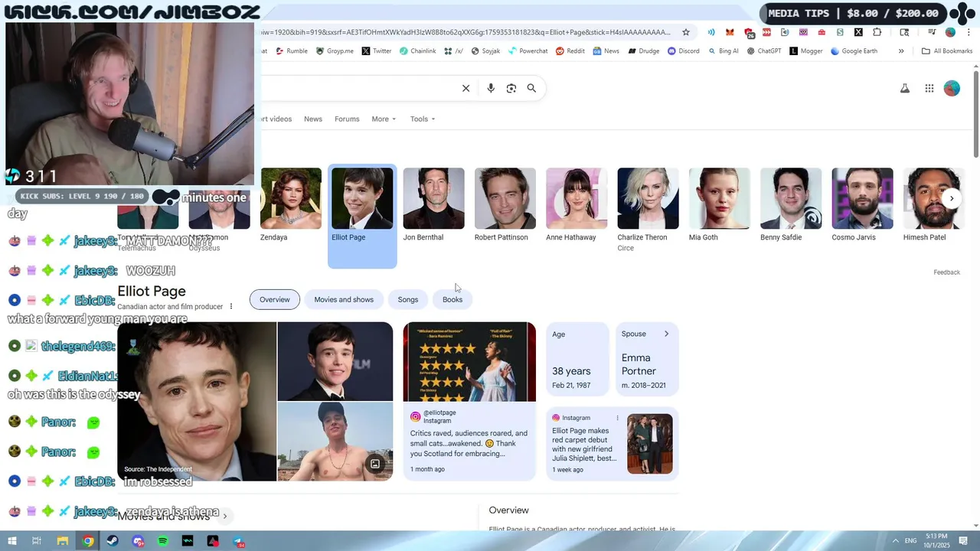The width and height of the screenshot is (980, 551).
Task: Select Anne Hathaway cast card
Action: (x=576, y=205)
